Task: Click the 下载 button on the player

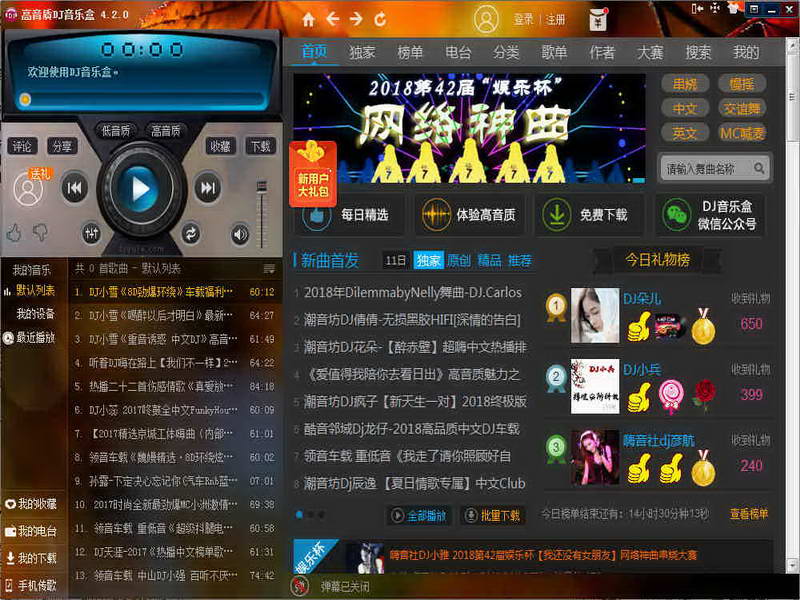Action: 261,146
